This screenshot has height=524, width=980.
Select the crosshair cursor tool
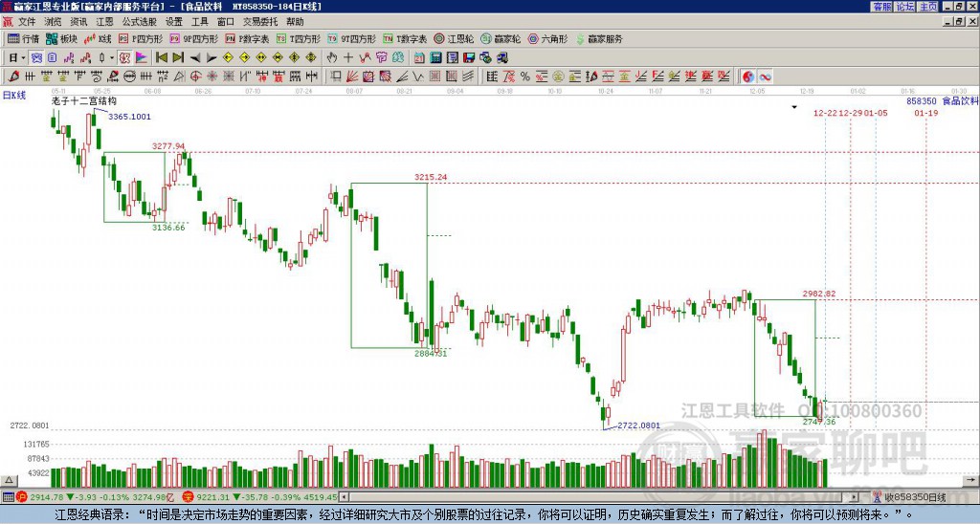348,58
